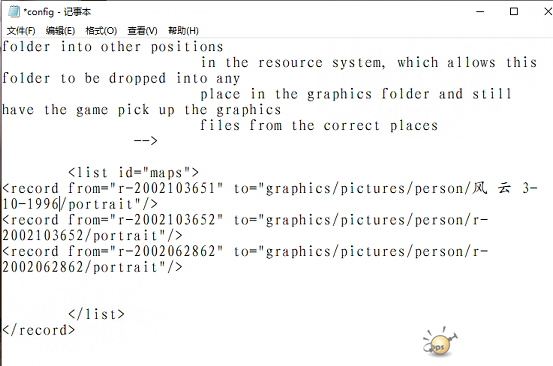Click the r-2002062862 from value
The height and width of the screenshot is (366, 553).
[x=166, y=252]
